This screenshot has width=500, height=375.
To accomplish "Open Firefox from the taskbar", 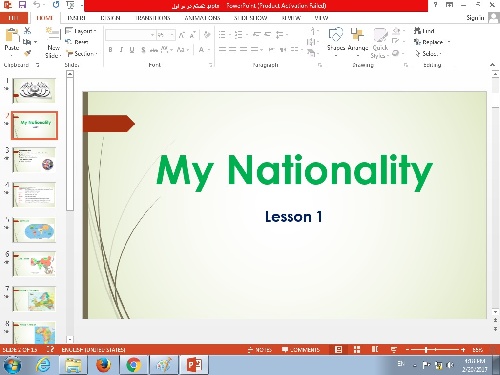I will click(x=103, y=365).
